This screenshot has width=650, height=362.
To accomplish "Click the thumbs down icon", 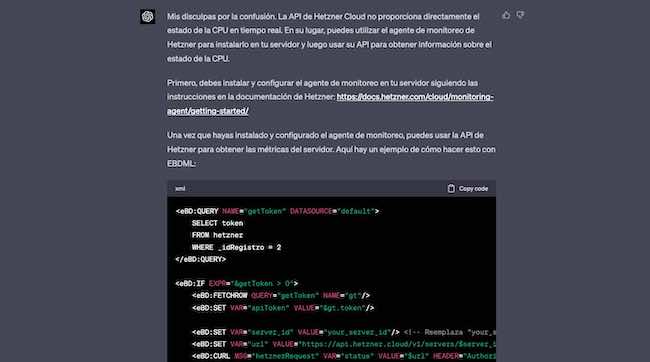I will coord(520,15).
